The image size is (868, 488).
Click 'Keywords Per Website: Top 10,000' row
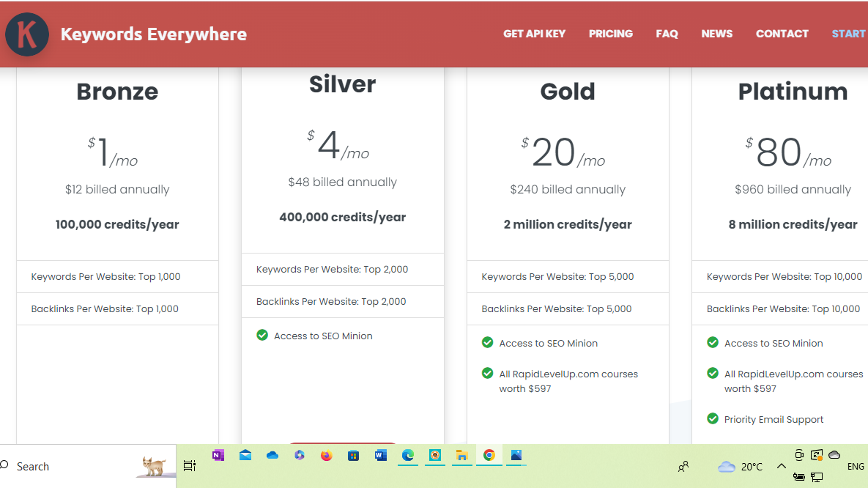tap(780, 276)
